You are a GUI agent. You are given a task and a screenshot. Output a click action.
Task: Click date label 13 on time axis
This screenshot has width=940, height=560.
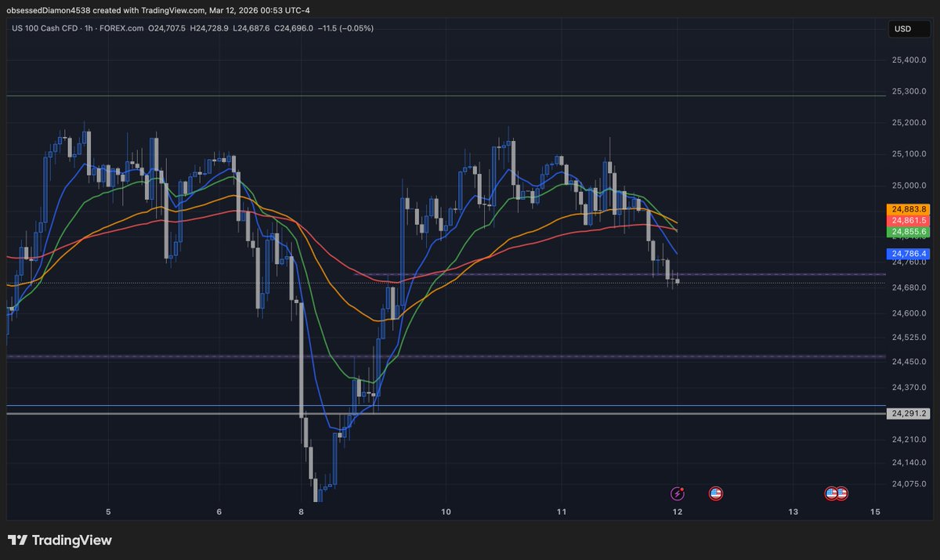(794, 511)
